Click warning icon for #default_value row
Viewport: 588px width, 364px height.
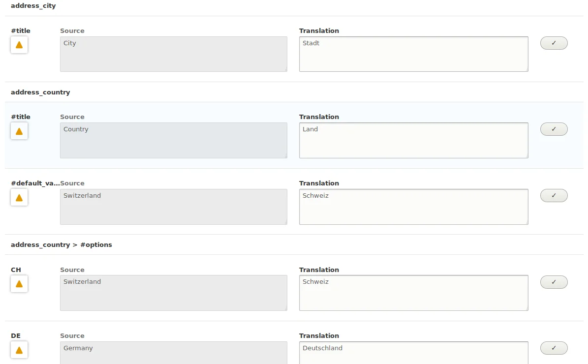pos(19,197)
